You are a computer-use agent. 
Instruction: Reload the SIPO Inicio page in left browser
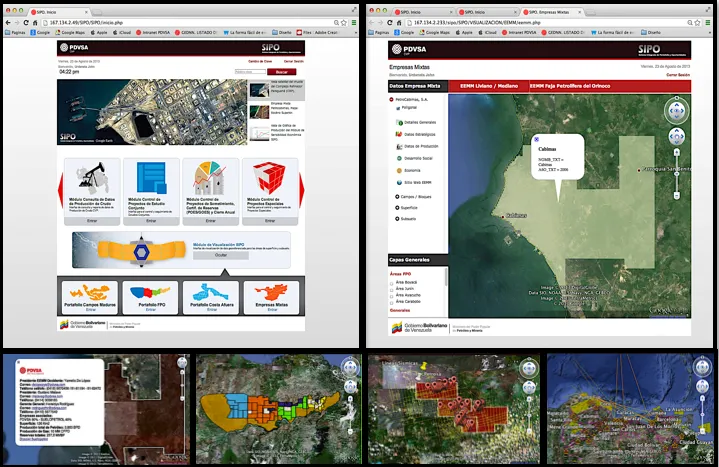(26, 22)
